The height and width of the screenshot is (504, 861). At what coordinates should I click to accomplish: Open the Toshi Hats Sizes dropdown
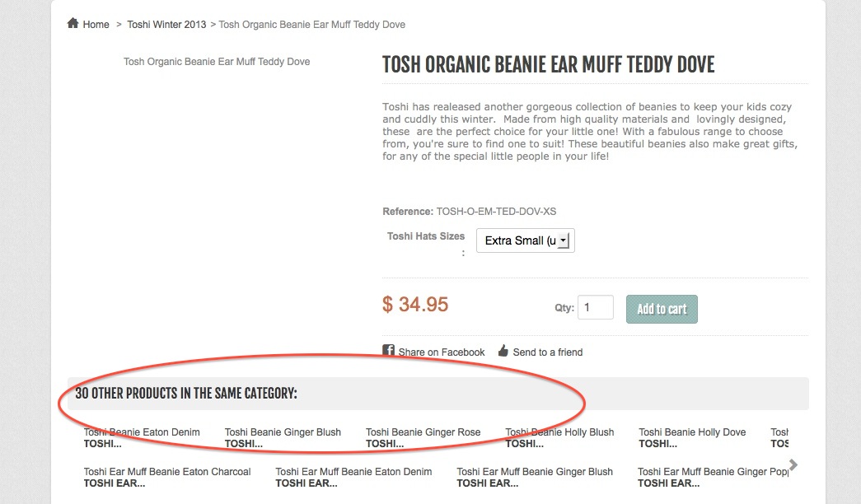click(525, 240)
